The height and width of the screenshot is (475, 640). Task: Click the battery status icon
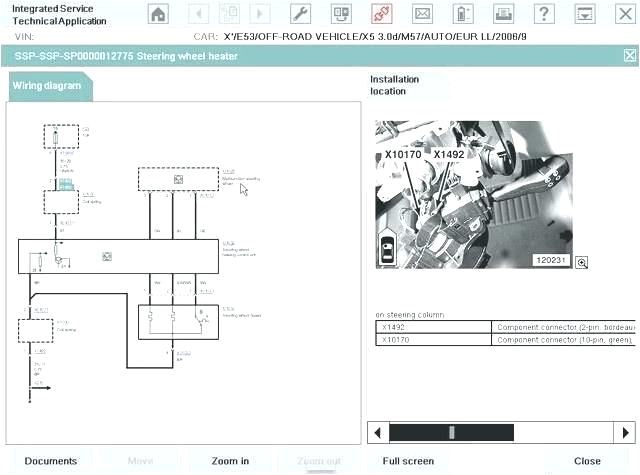coord(463,14)
